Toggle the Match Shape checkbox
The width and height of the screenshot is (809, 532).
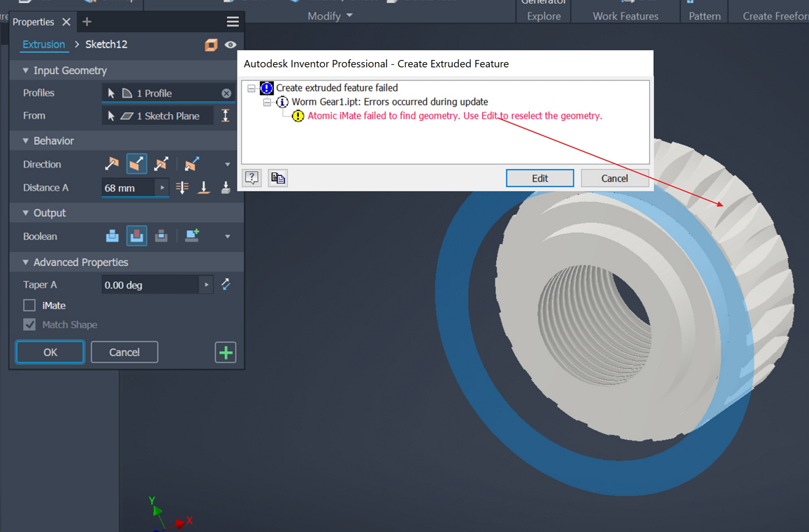click(29, 324)
